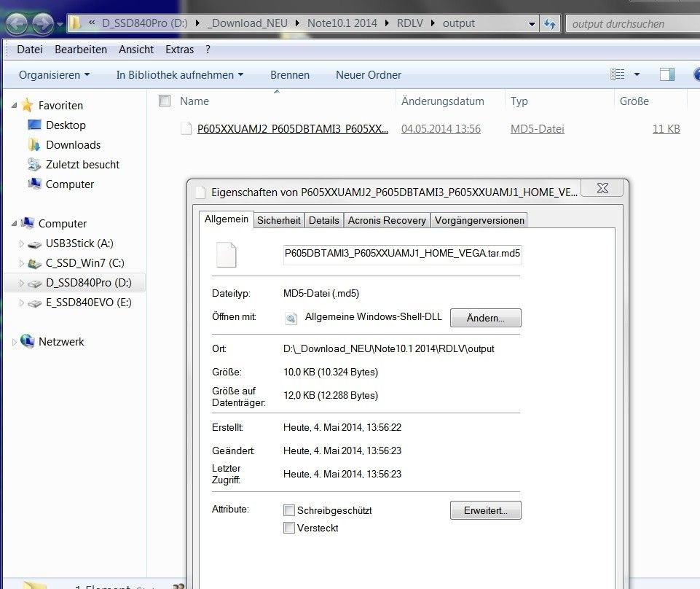The image size is (700, 589).
Task: Click the filename field in Eigenschaften dialog
Action: [402, 254]
